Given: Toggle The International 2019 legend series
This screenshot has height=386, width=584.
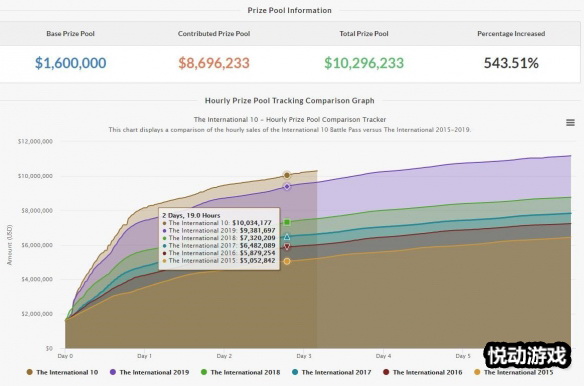Looking at the screenshot, I should click(149, 372).
